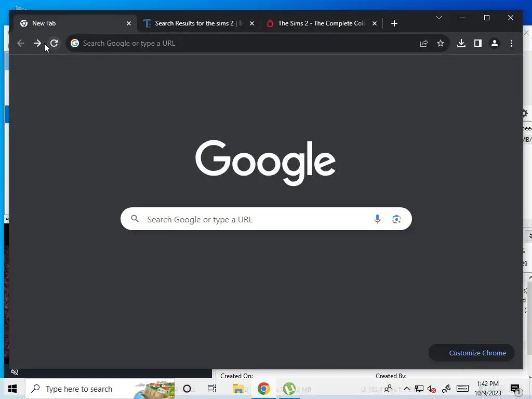Open the network tray icon
The width and height of the screenshot is (532, 399).
click(419, 389)
